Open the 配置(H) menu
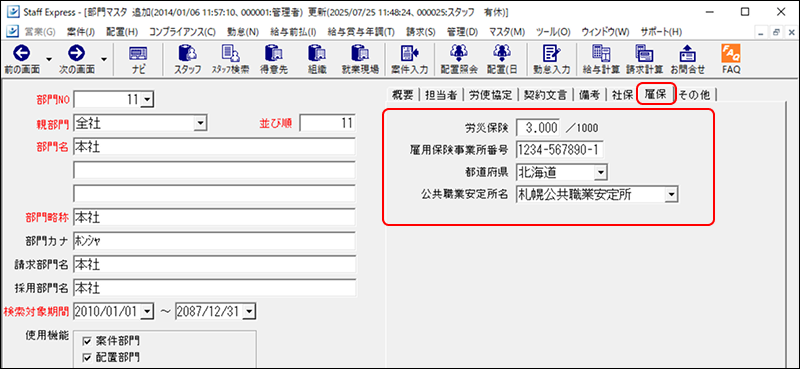Viewport: 800px width, 369px height. tap(122, 32)
